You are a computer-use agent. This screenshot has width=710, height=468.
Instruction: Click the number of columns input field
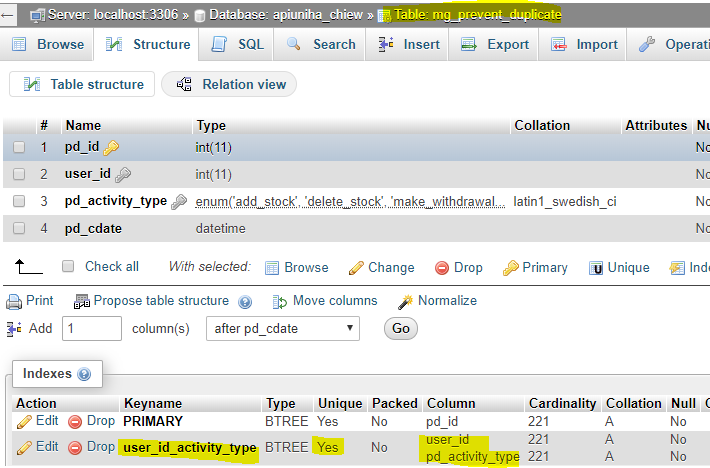tap(92, 328)
